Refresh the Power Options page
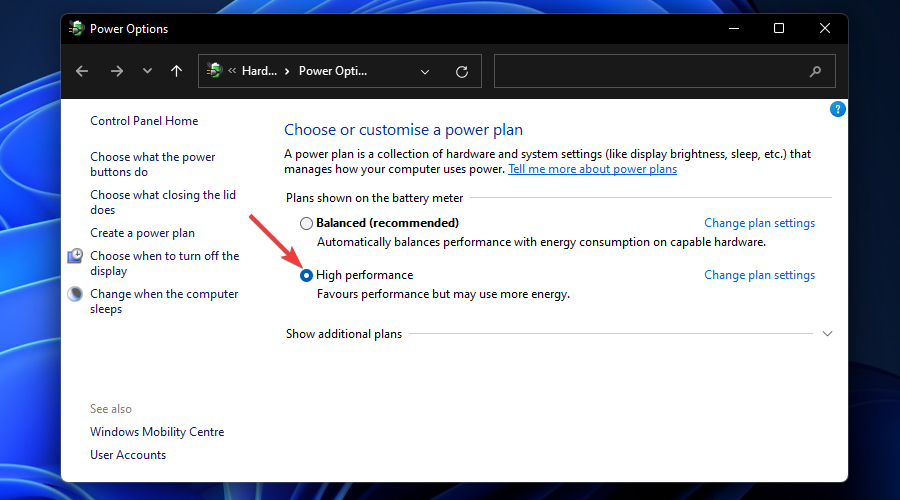The height and width of the screenshot is (500, 900). tap(461, 72)
